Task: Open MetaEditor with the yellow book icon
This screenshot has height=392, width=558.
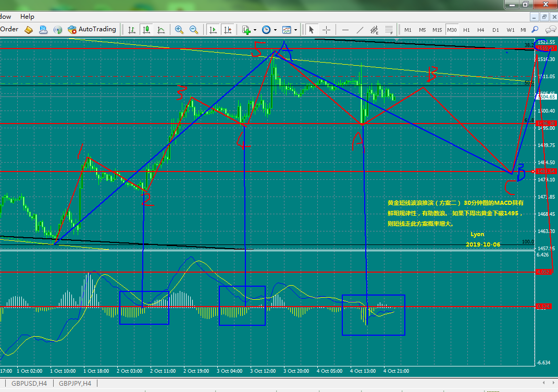Action: [29, 30]
